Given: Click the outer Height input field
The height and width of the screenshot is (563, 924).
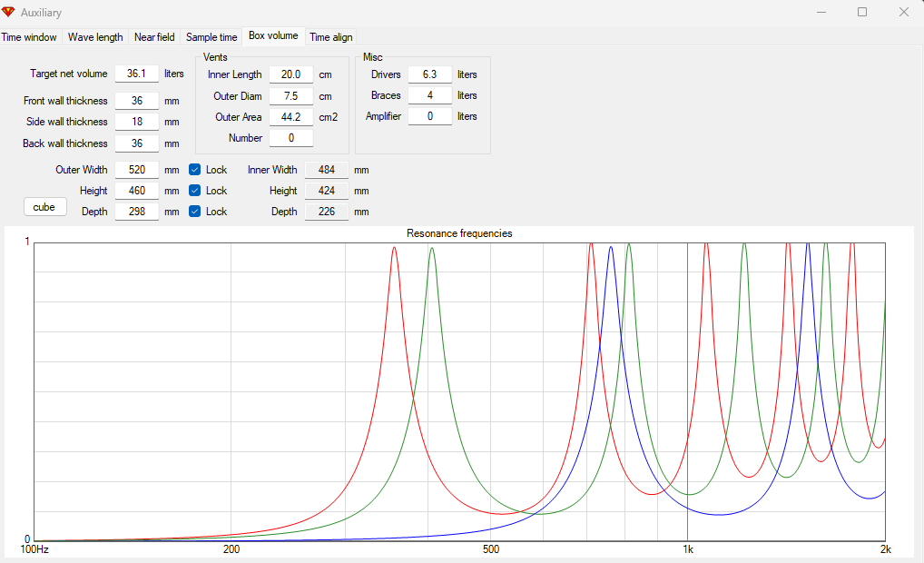Looking at the screenshot, I should pyautogui.click(x=137, y=191).
